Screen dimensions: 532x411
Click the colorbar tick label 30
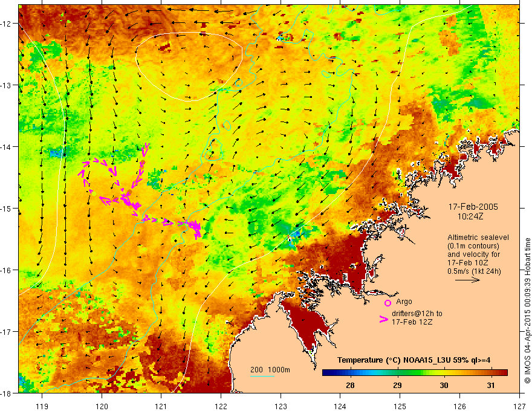point(444,385)
